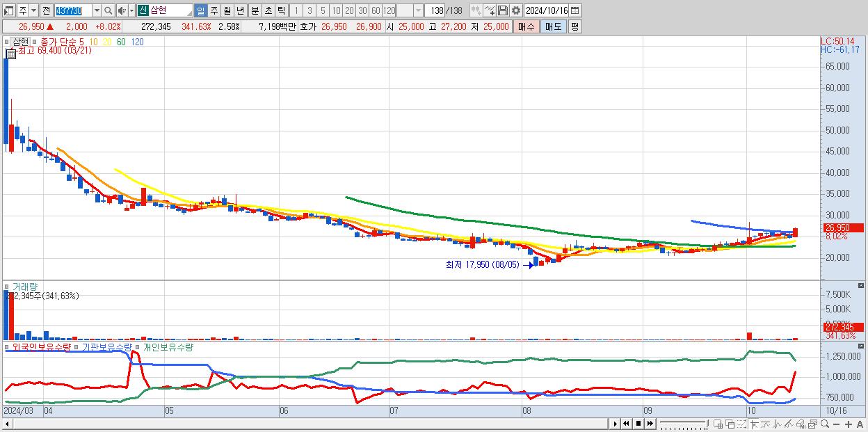Click the red 26,950 current price tag

point(844,227)
